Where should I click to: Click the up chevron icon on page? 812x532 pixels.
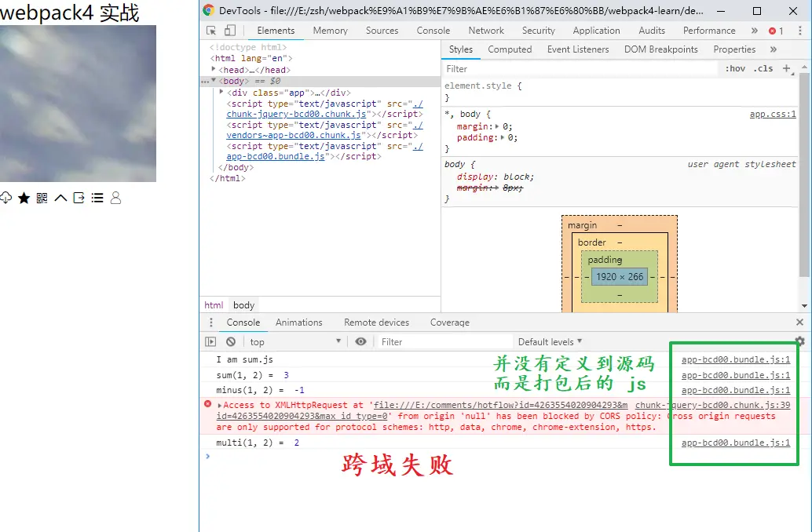pos(60,198)
